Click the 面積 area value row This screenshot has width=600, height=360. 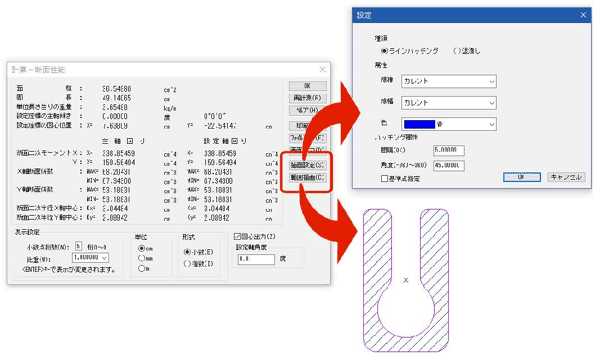[96, 89]
